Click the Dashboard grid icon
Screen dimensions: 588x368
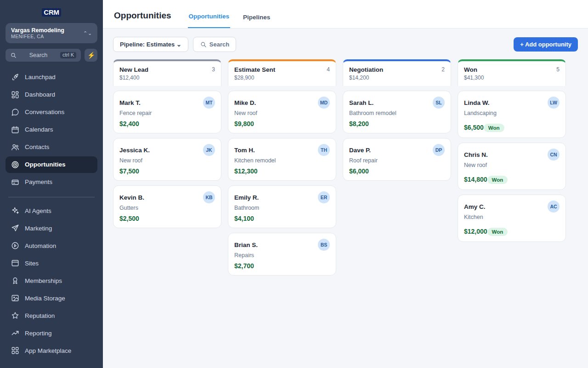pyautogui.click(x=15, y=95)
